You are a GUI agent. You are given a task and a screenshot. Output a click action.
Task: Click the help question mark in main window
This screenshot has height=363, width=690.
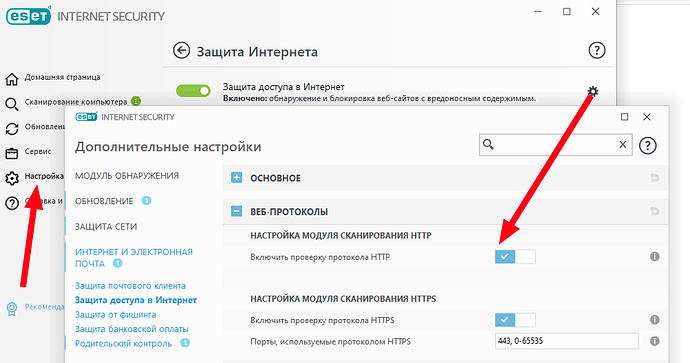(597, 50)
